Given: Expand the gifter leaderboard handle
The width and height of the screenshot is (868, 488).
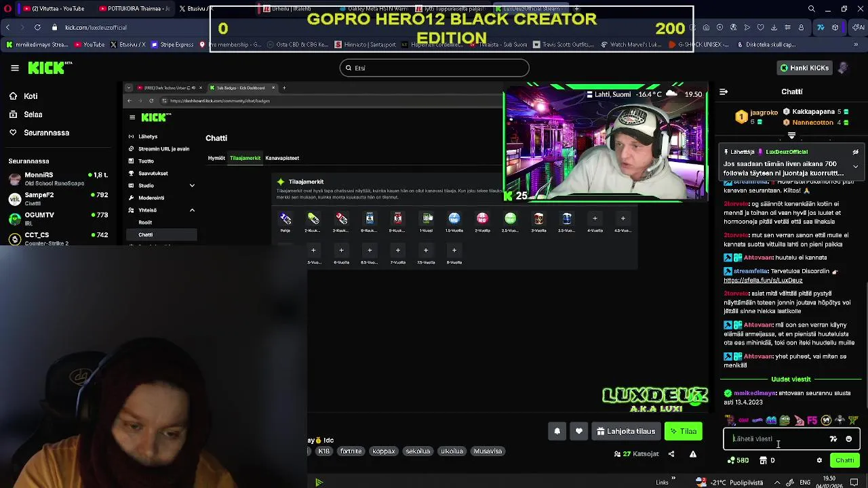Looking at the screenshot, I should pyautogui.click(x=791, y=136).
